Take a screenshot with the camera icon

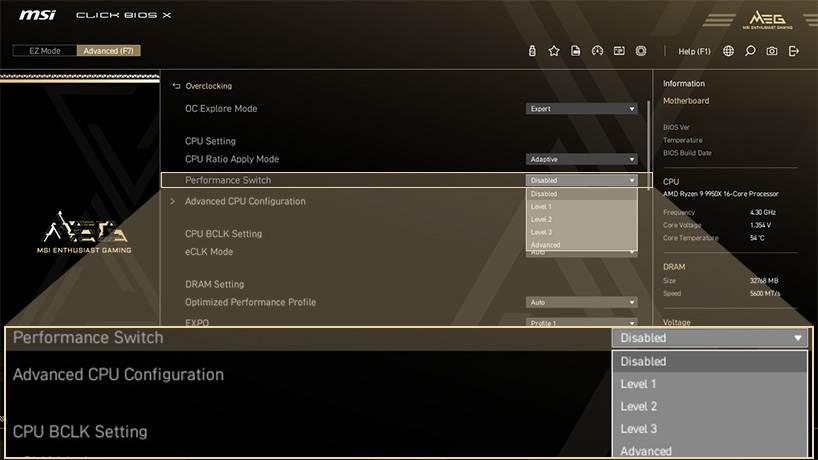point(772,51)
